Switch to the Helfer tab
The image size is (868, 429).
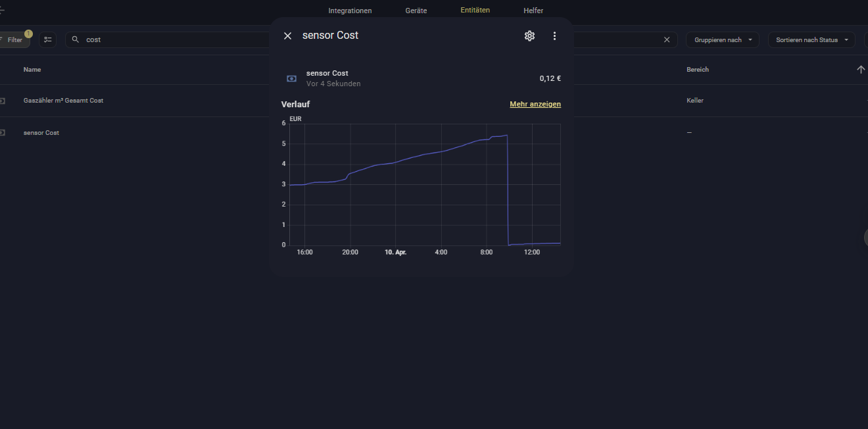point(533,11)
